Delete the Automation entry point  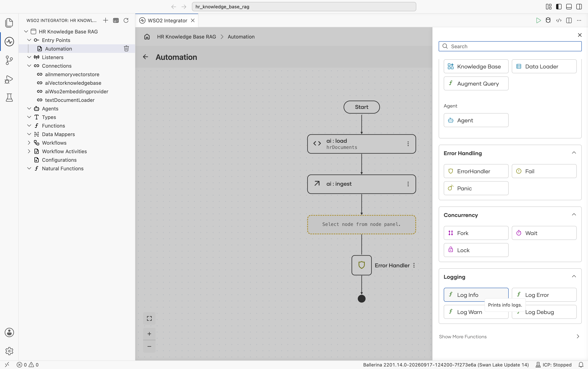click(126, 49)
